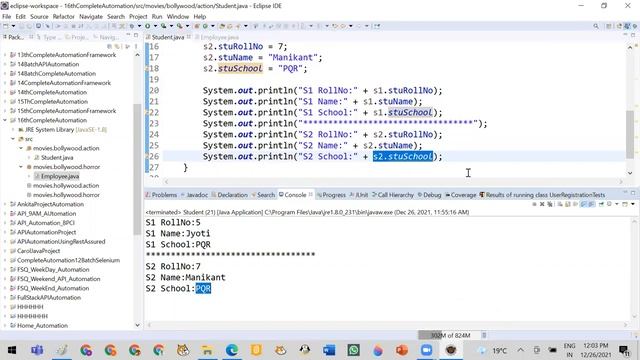Open the Refactor menu
Image resolution: width=640 pixels, height=360 pixels.
click(64, 16)
